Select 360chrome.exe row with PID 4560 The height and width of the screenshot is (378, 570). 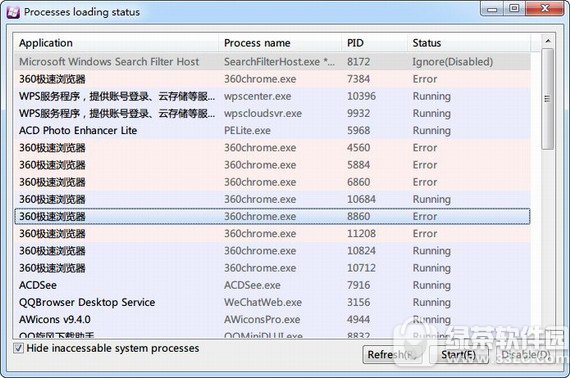[272, 148]
